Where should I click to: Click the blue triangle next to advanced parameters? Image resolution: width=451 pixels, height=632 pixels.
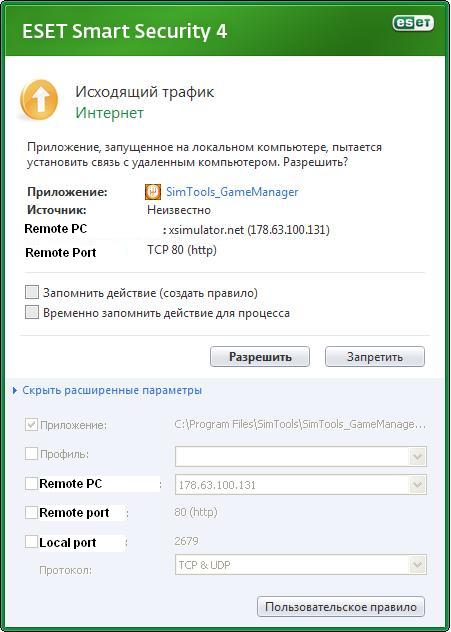click(15, 391)
